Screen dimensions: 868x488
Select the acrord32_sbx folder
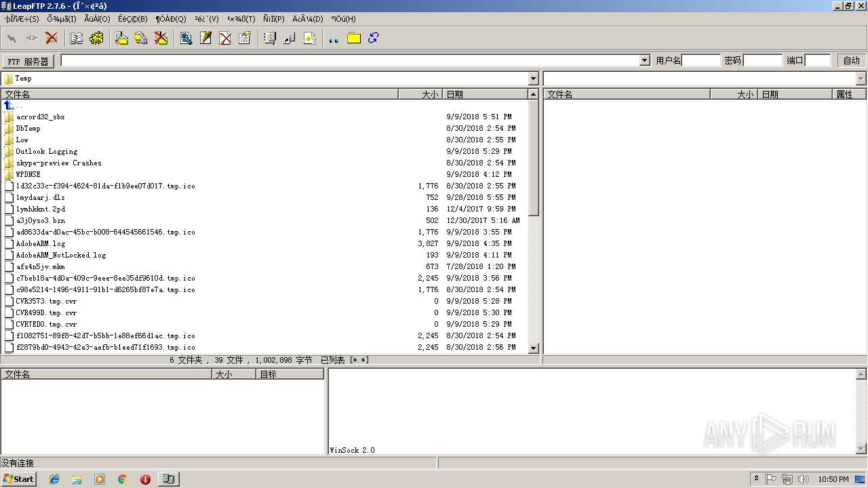tap(40, 117)
